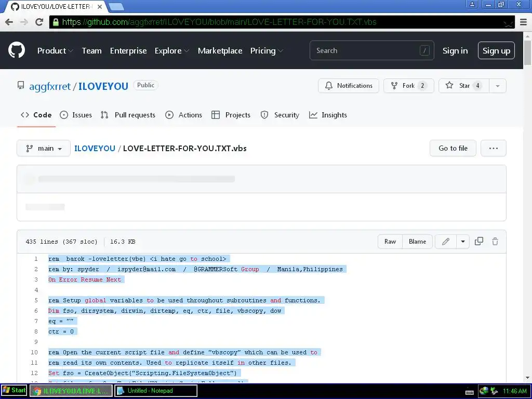This screenshot has height=399, width=532.
Task: Expand the Pricing dropdown menu
Action: click(x=267, y=50)
